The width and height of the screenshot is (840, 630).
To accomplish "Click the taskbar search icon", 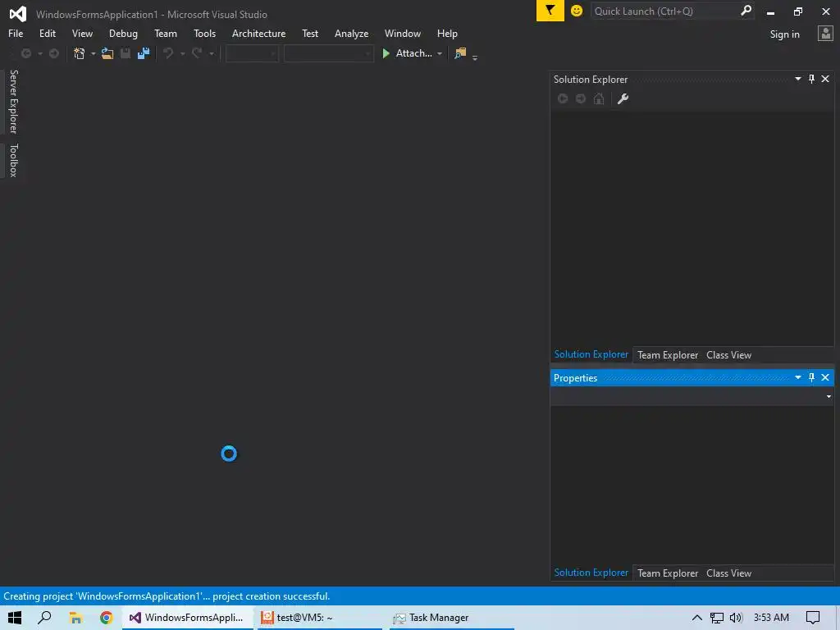I will (x=44, y=618).
